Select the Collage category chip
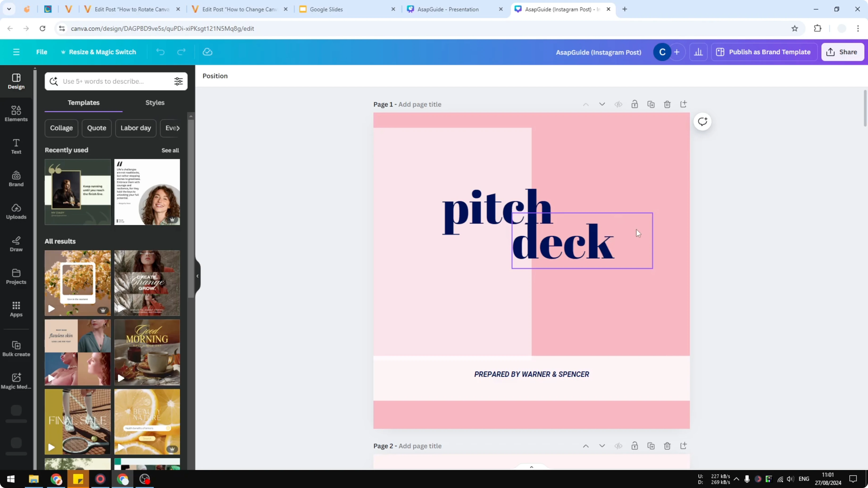 click(x=61, y=128)
